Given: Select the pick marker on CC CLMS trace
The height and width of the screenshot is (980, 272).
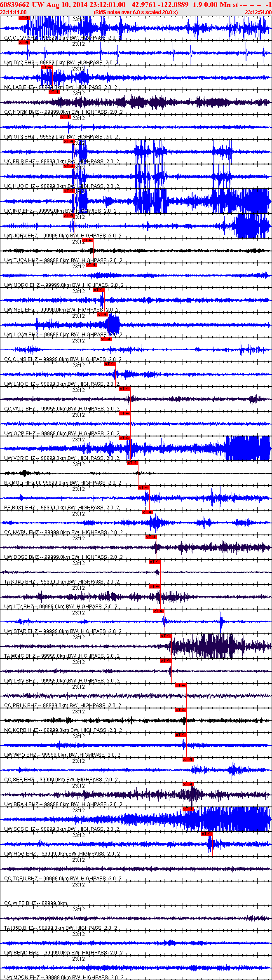Looking at the screenshot, I should pyautogui.click(x=106, y=339).
